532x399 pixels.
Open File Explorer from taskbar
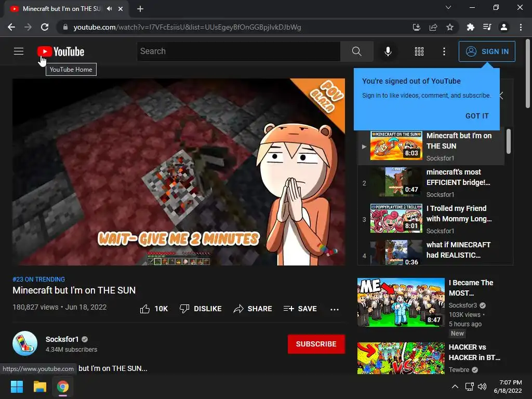(x=39, y=387)
